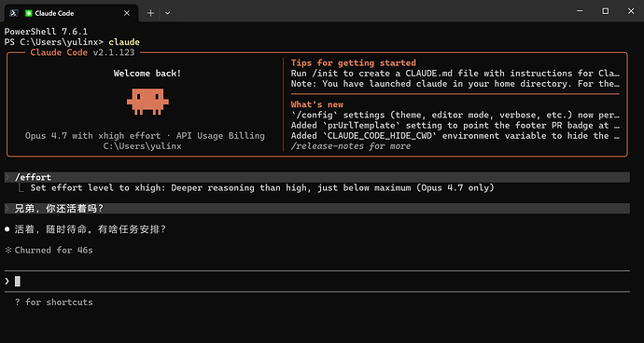644x343 pixels.
Task: Select the Claude Code terminal tab
Action: 71,13
